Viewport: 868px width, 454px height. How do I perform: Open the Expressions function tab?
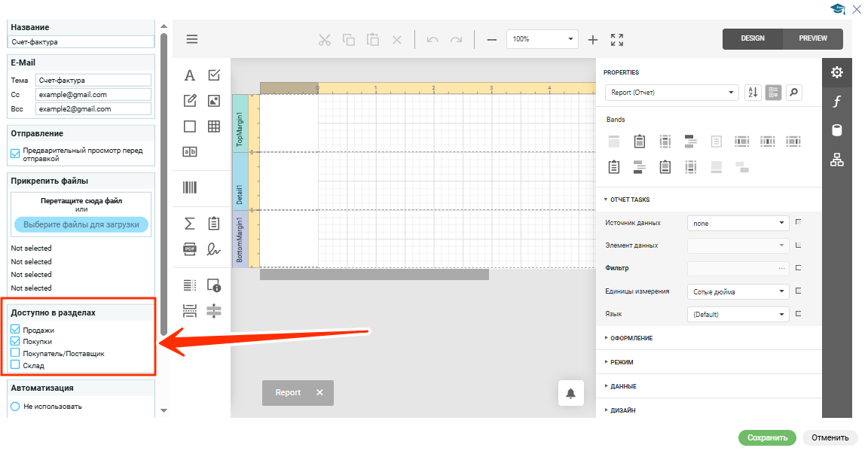(837, 102)
